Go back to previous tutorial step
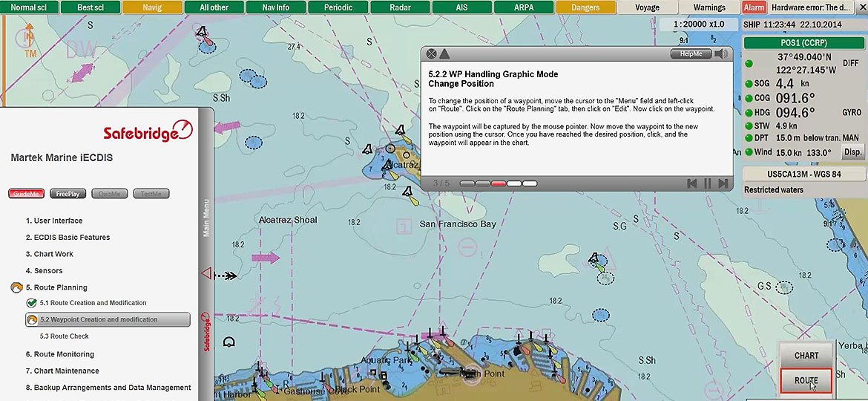This screenshot has width=868, height=401. pos(691,183)
